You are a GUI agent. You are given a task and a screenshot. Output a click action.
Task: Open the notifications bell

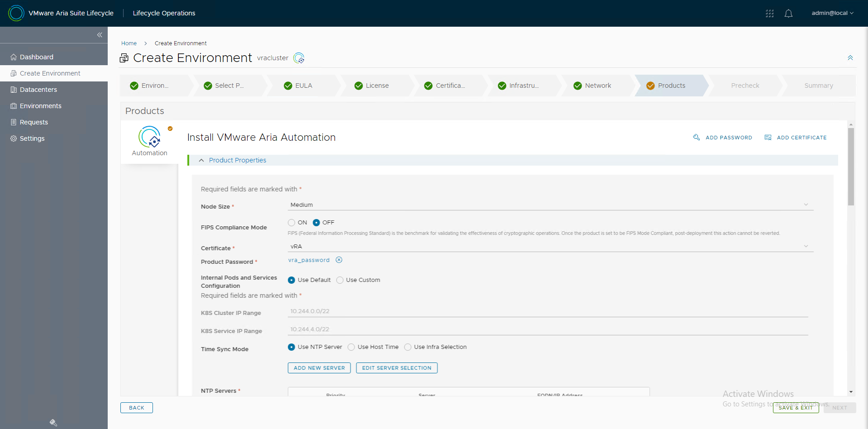[x=788, y=14]
